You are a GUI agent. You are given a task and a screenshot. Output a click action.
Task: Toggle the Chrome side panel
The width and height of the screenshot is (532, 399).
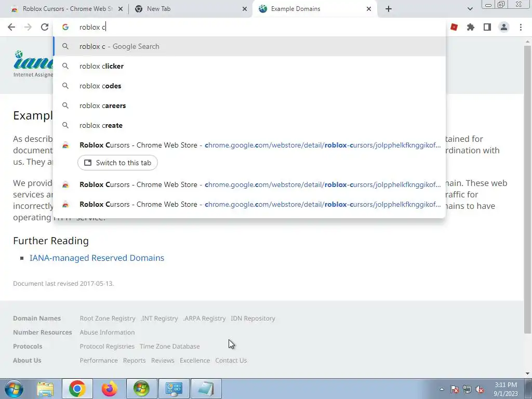point(487,27)
